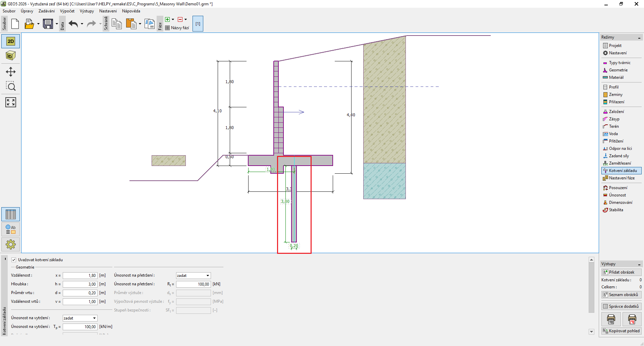Open the Výpočet menu
The height and width of the screenshot is (346, 644).
(67, 11)
